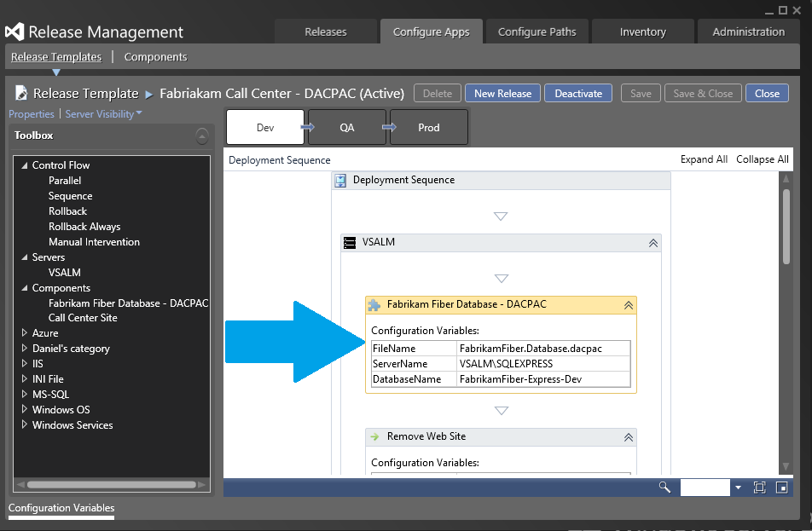Collapse the Servers tree node
The image size is (812, 531).
point(25,257)
